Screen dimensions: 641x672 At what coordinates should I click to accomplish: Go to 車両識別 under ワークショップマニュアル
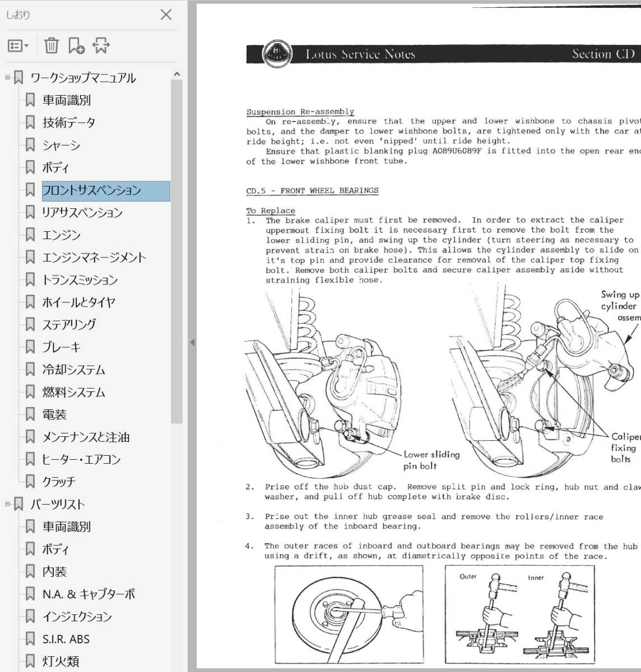point(67,100)
